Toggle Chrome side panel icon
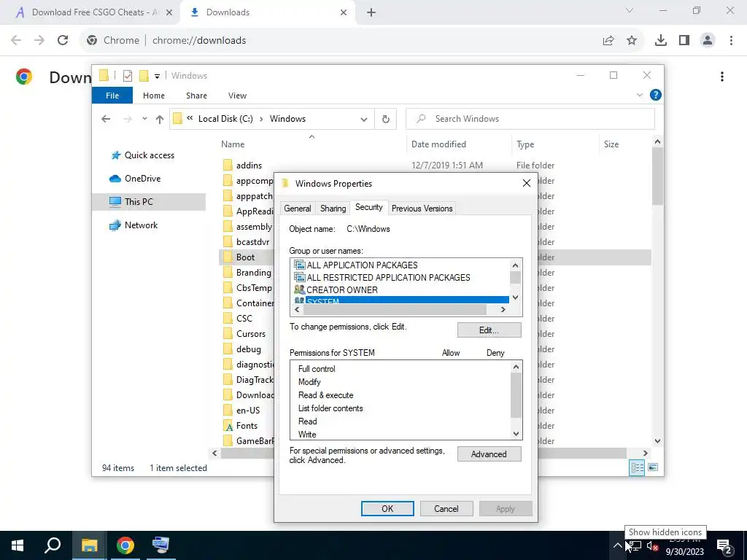 (x=684, y=41)
